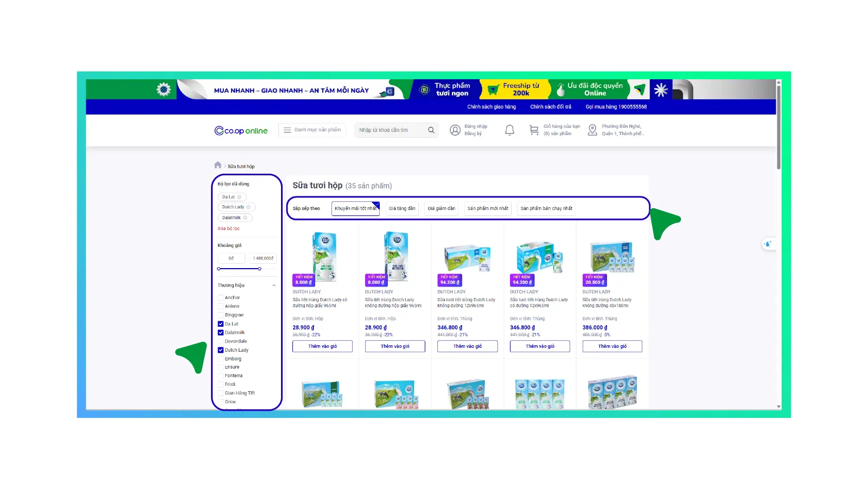
Task: Click the user account icon
Action: click(455, 130)
